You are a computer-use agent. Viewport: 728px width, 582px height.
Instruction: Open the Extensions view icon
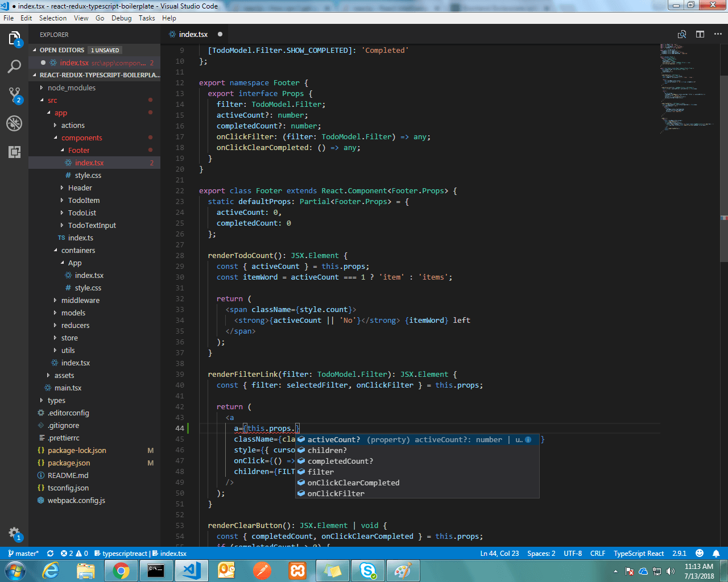click(x=14, y=151)
